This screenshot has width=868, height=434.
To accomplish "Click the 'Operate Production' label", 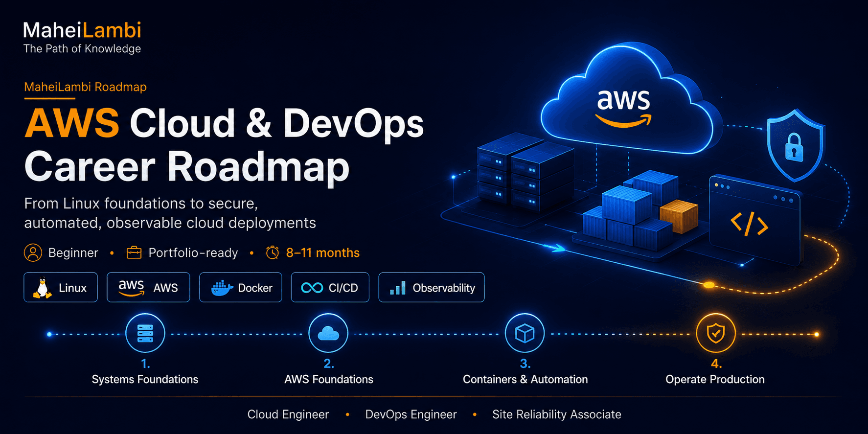I will [715, 379].
